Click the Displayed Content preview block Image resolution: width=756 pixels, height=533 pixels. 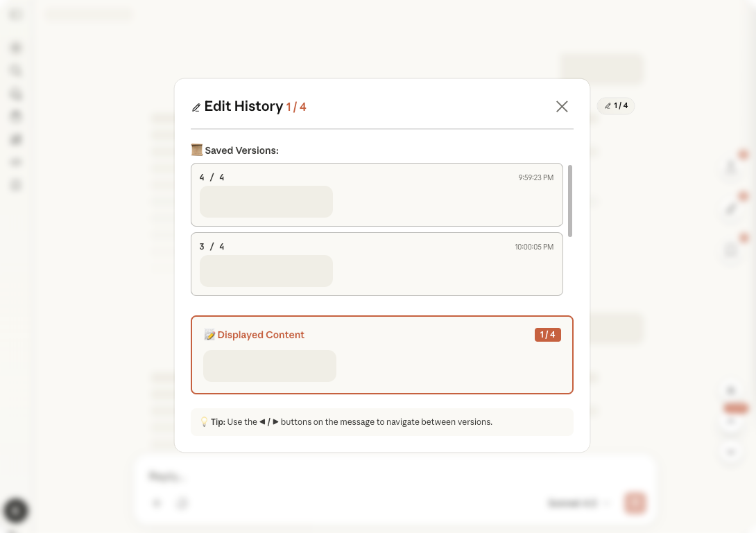pos(270,366)
